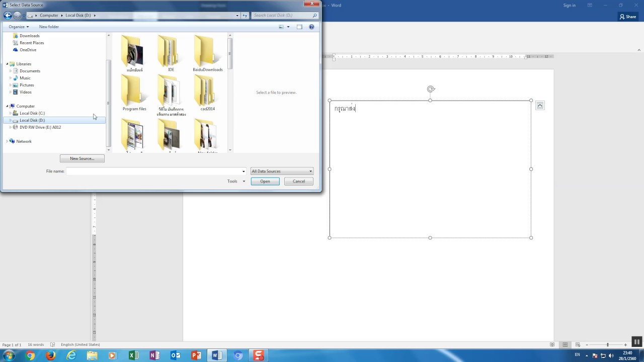Click the Change your view icon
The height and width of the screenshot is (362, 644).
coord(282,27)
